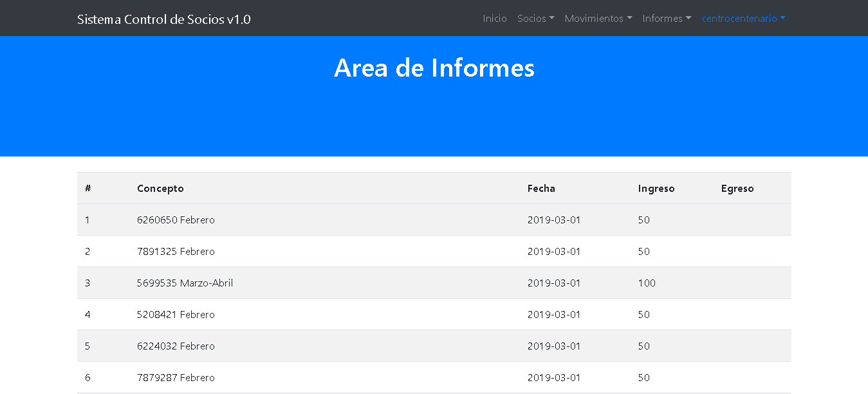
Task: Select the 6260650 Febrero entry
Action: coord(176,220)
